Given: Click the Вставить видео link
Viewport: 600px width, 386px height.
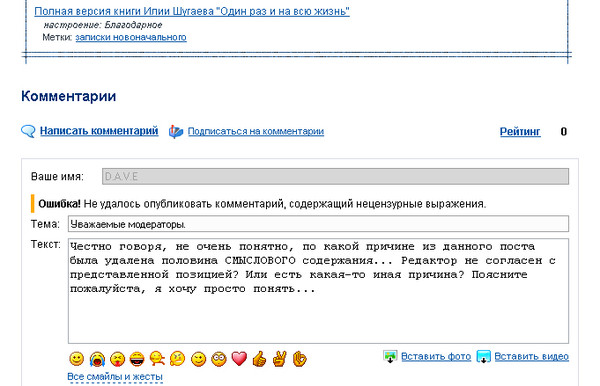Looking at the screenshot, I should click(x=532, y=357).
